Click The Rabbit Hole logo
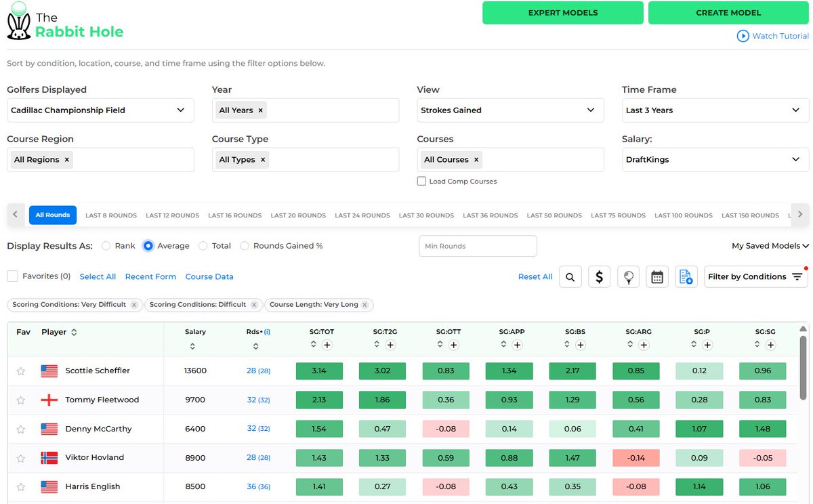The width and height of the screenshot is (813, 504). pyautogui.click(x=65, y=22)
